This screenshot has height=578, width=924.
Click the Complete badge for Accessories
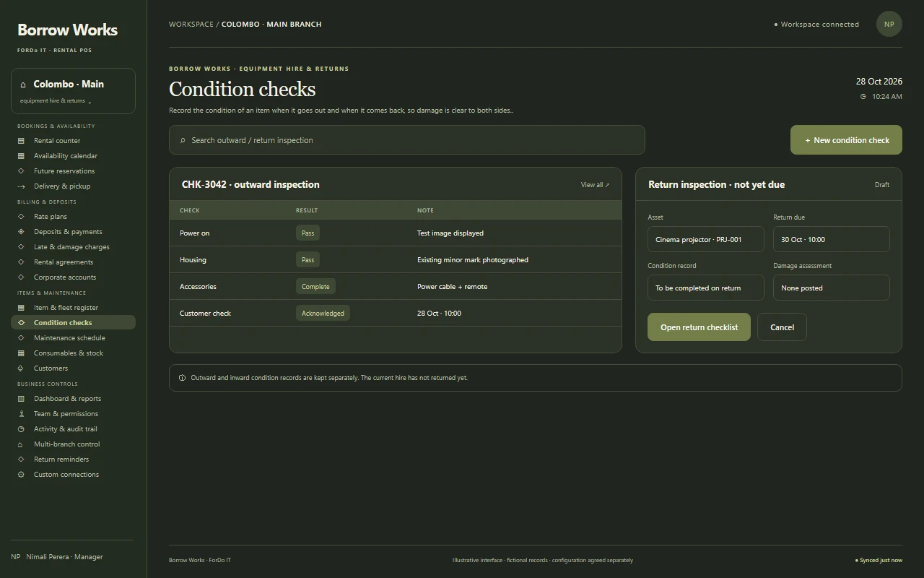[x=315, y=287]
